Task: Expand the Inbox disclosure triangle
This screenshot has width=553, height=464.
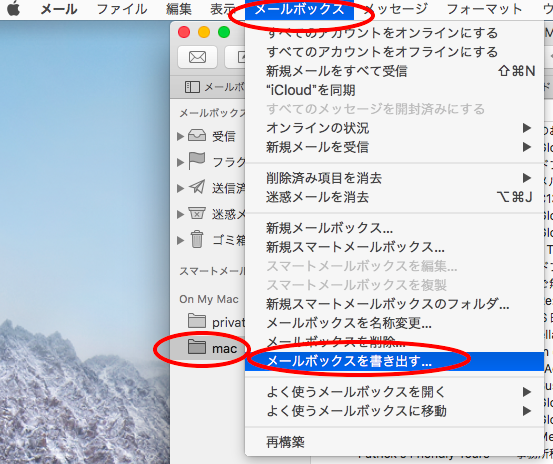Action: tap(181, 136)
